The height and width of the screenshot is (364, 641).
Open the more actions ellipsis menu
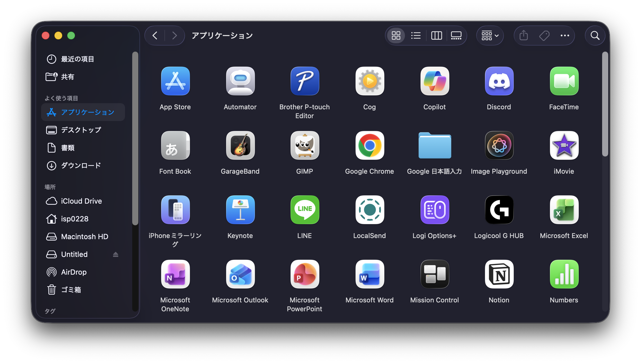tap(565, 36)
